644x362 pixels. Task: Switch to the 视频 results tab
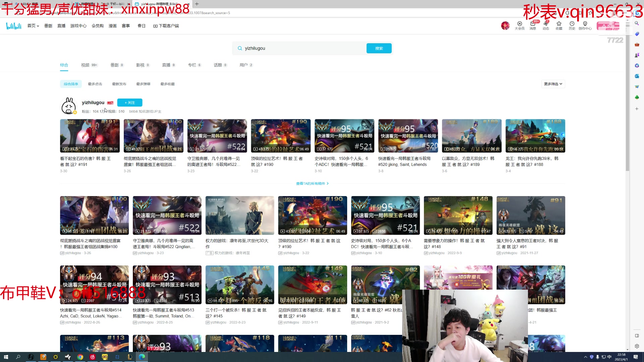click(x=89, y=65)
